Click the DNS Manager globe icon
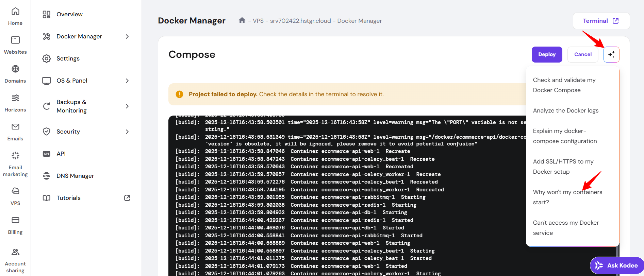The height and width of the screenshot is (276, 644). (x=47, y=176)
